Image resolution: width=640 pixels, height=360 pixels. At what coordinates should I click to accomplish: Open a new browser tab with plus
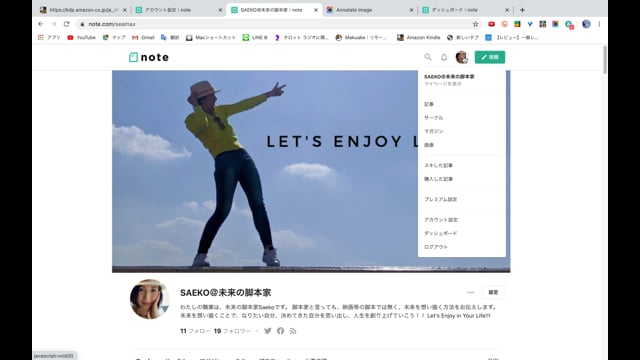522,10
